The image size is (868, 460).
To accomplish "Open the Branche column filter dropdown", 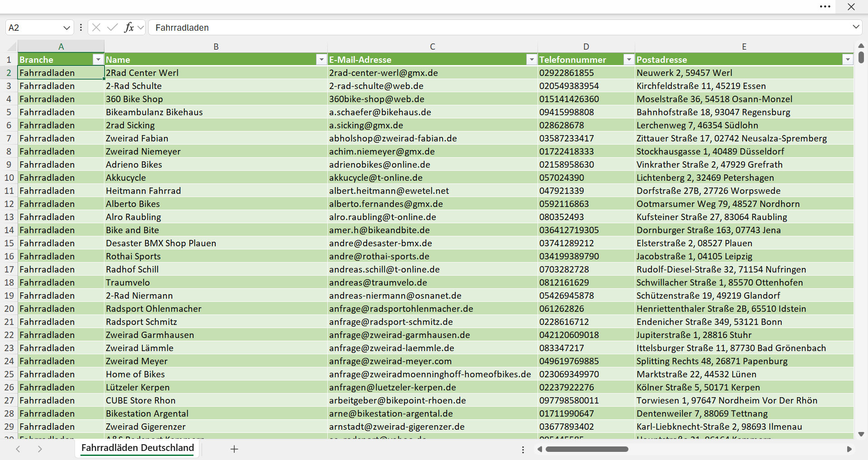I will coord(98,60).
